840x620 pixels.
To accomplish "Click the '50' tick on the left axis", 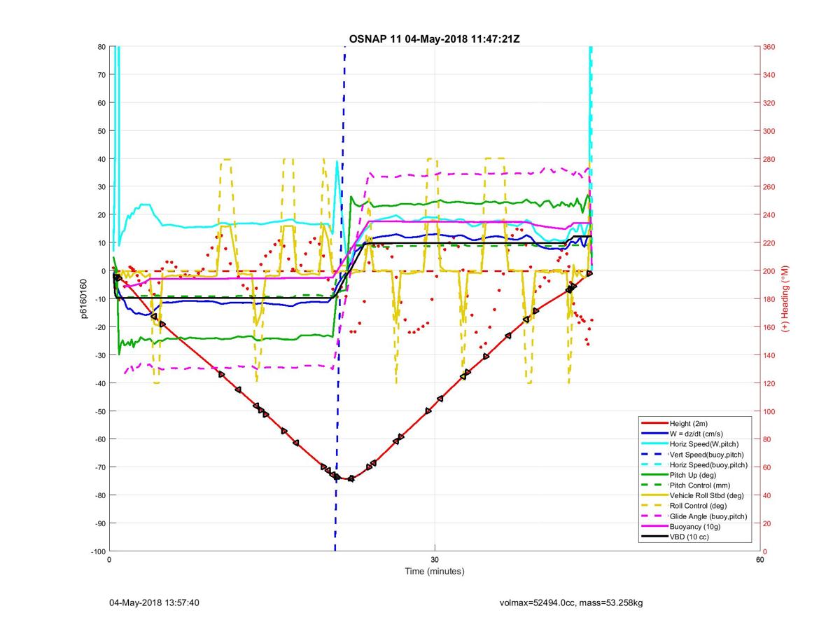I will pos(101,131).
